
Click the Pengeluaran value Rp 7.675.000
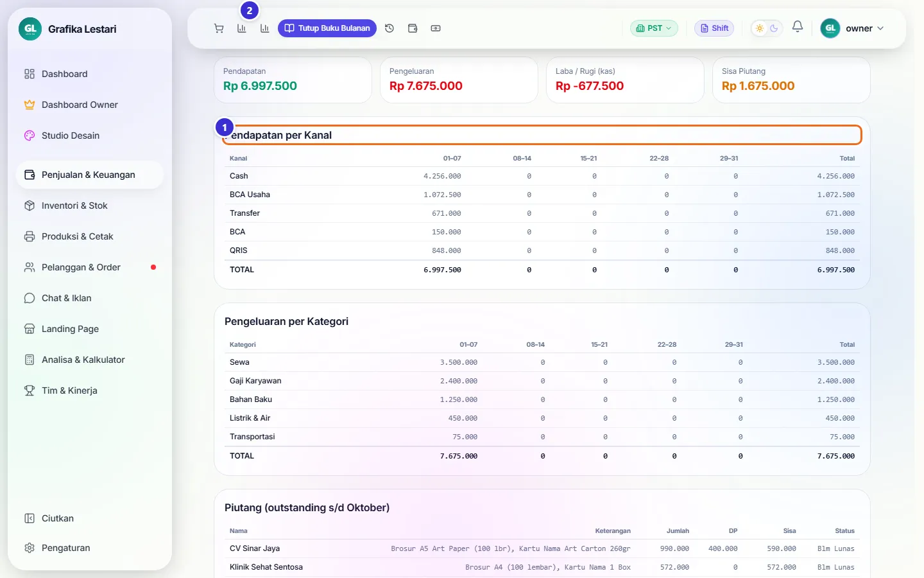[x=426, y=86]
